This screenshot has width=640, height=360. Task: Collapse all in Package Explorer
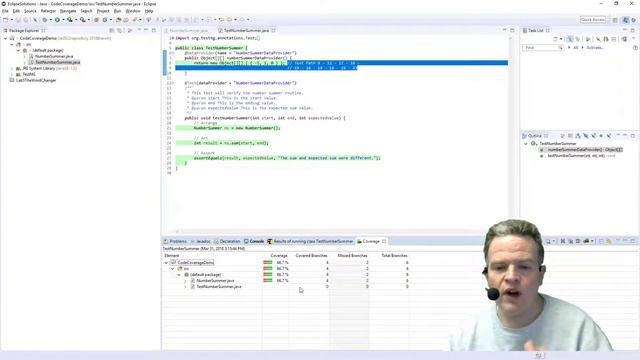(111, 31)
